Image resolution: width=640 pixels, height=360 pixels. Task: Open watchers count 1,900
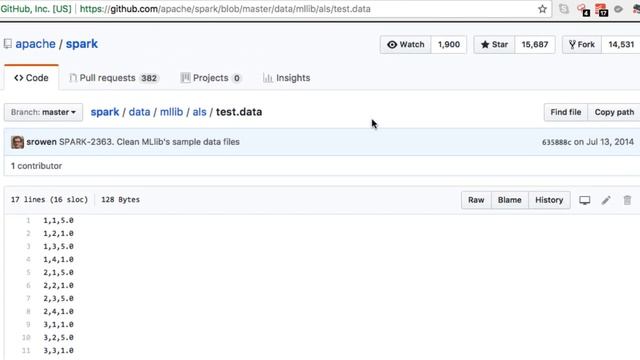(x=449, y=44)
